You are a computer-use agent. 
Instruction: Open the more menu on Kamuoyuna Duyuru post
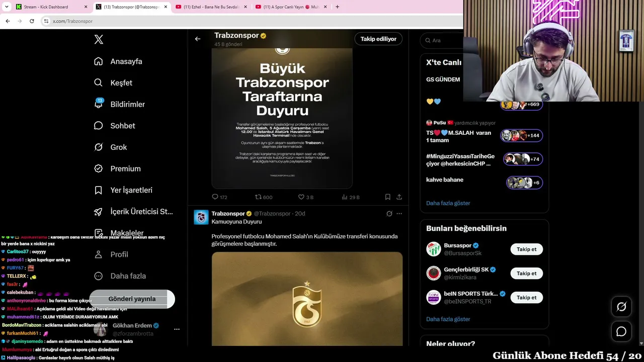pyautogui.click(x=399, y=214)
